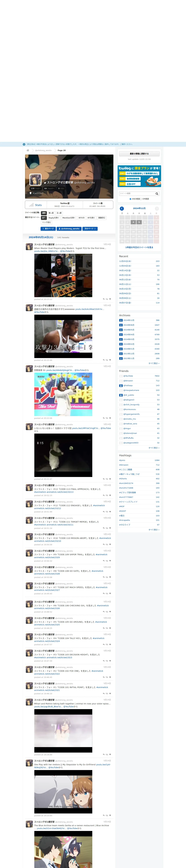Like the CODE:113 FINAL APPROACH tweet
Viewport: 186px width, 868px height.
click(x=110, y=495)
